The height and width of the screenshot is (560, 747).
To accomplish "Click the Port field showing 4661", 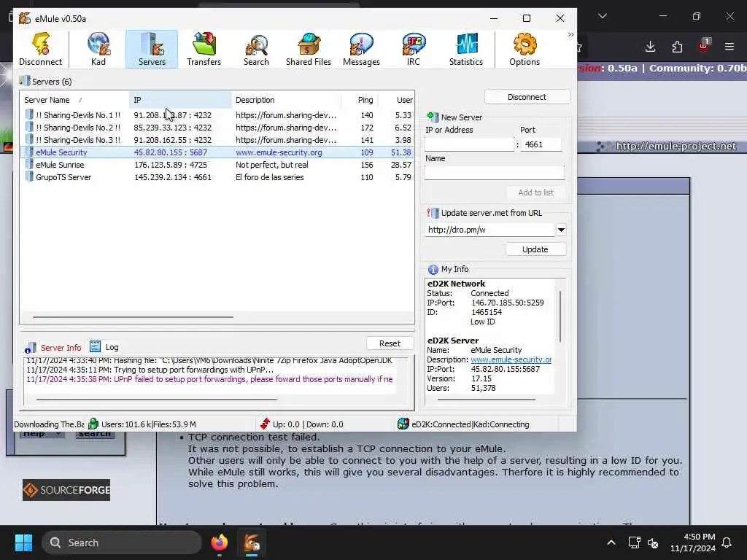I will coord(541,144).
